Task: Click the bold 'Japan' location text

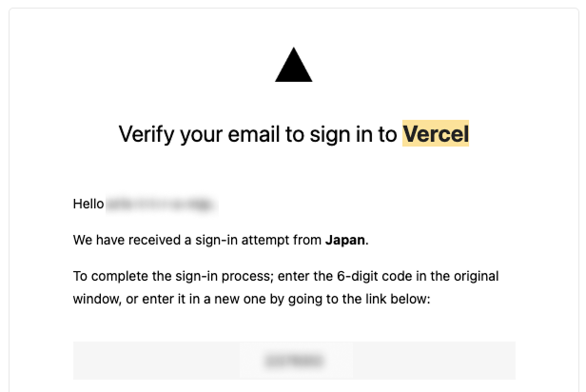Action: (x=345, y=240)
